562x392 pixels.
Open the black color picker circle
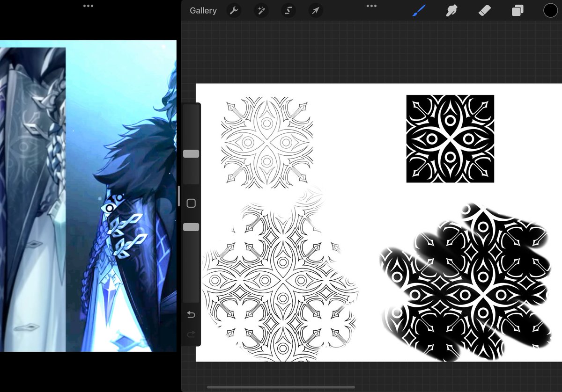point(550,10)
